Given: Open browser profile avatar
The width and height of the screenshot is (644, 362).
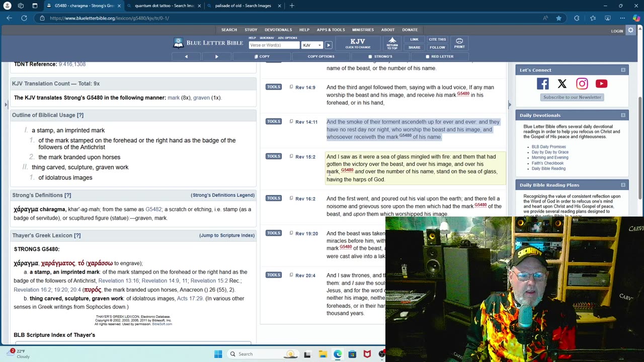Looking at the screenshot, I should (x=7, y=6).
